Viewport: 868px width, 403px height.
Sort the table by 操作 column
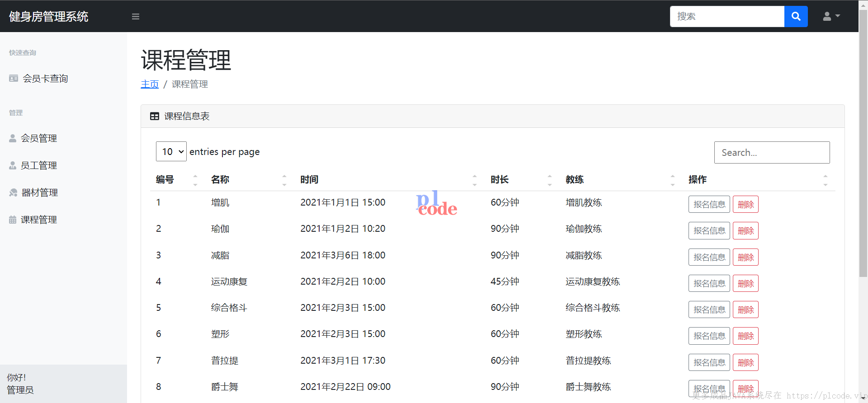759,180
